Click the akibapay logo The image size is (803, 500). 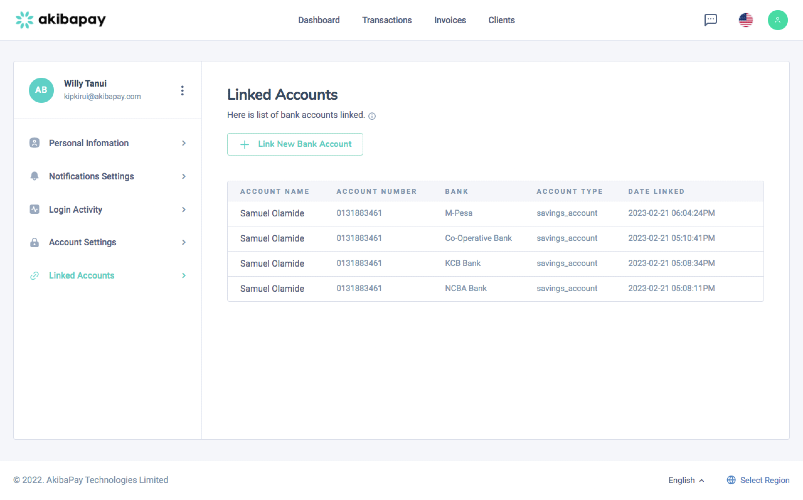click(60, 19)
